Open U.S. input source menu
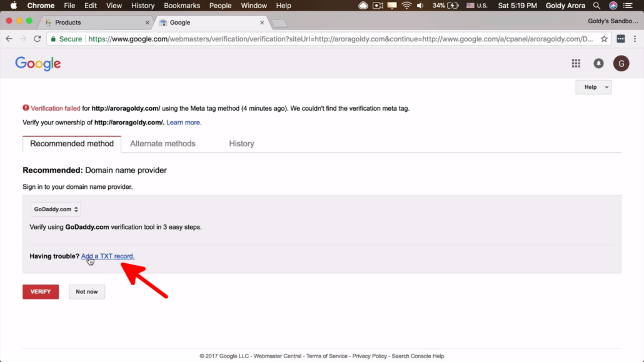 point(477,6)
